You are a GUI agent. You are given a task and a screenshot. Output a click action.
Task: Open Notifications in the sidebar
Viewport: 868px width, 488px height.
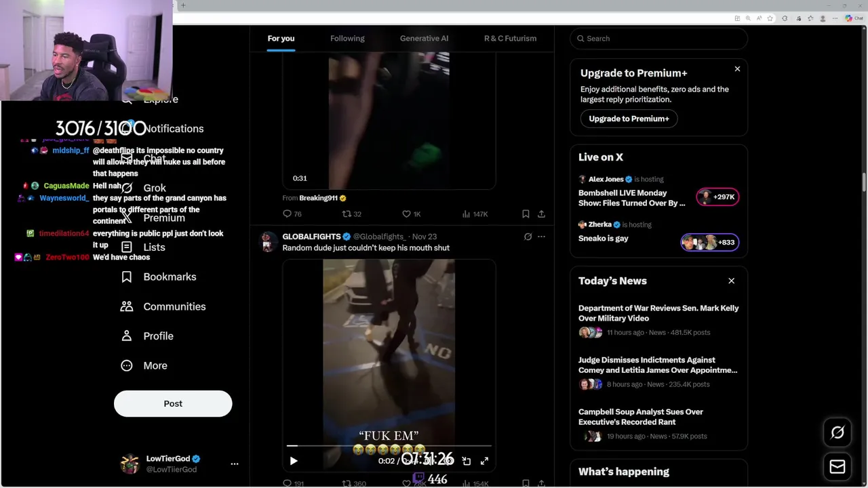pos(173,129)
